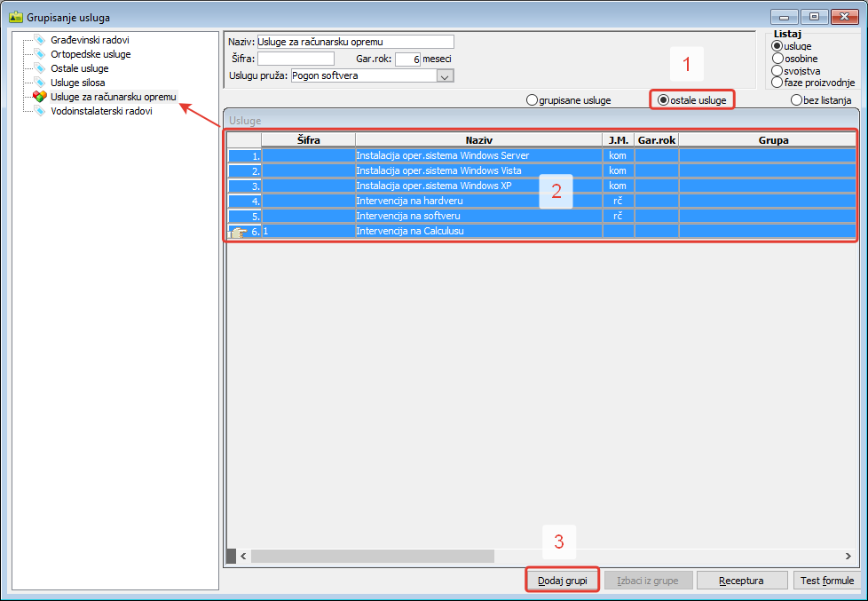Select the 'faze proizvodnje' listing option
Image resolution: width=868 pixels, height=601 pixels.
(777, 83)
